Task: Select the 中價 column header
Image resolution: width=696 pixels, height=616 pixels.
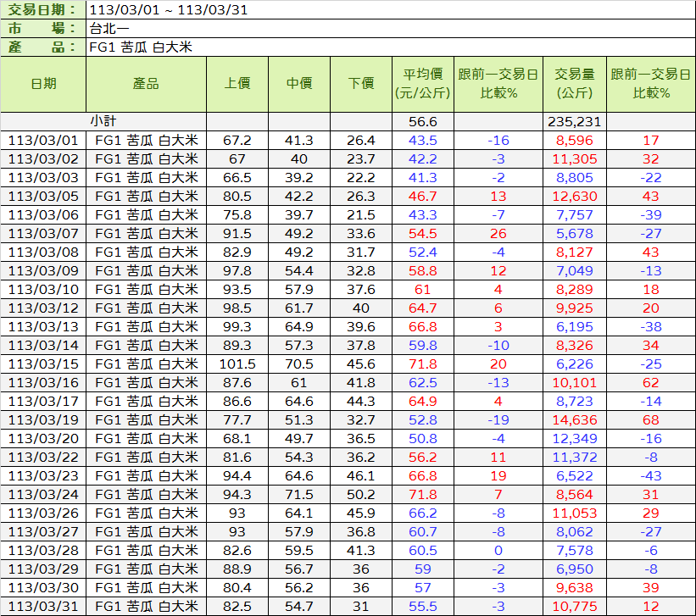Action: [299, 84]
